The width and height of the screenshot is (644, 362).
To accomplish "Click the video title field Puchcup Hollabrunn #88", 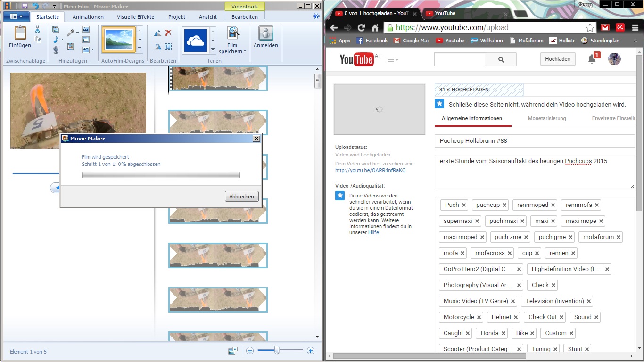I will [534, 141].
